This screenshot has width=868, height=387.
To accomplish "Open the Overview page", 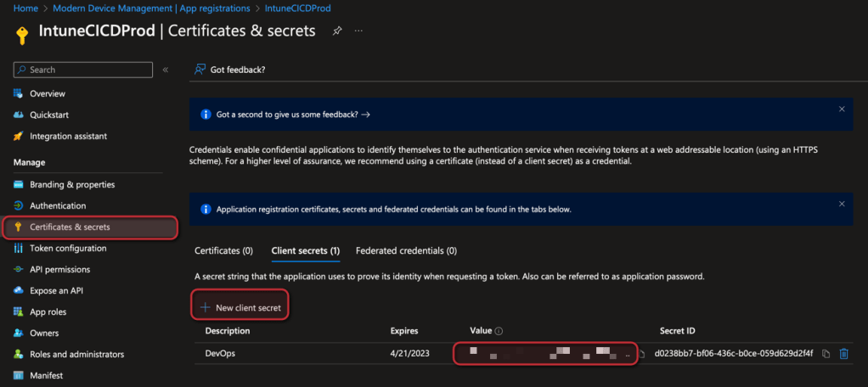I will pos(47,93).
